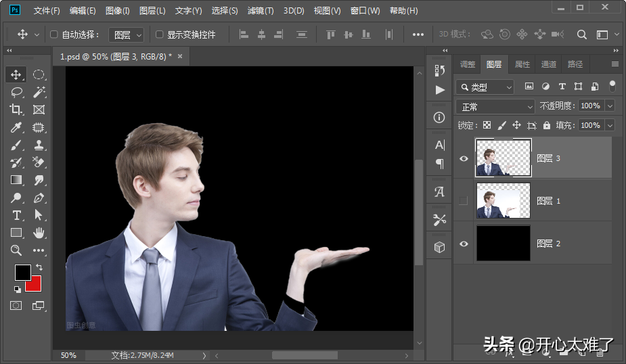Open the 正常 blend mode dropdown

coord(496,106)
